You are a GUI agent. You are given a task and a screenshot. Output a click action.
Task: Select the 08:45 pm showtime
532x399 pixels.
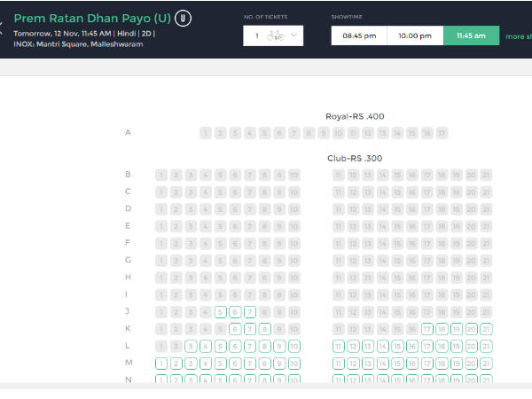pyautogui.click(x=359, y=35)
